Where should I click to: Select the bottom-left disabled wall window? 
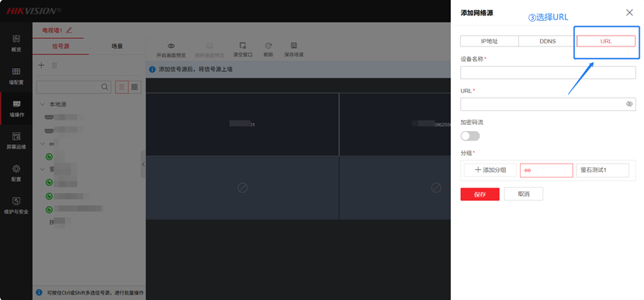click(242, 188)
